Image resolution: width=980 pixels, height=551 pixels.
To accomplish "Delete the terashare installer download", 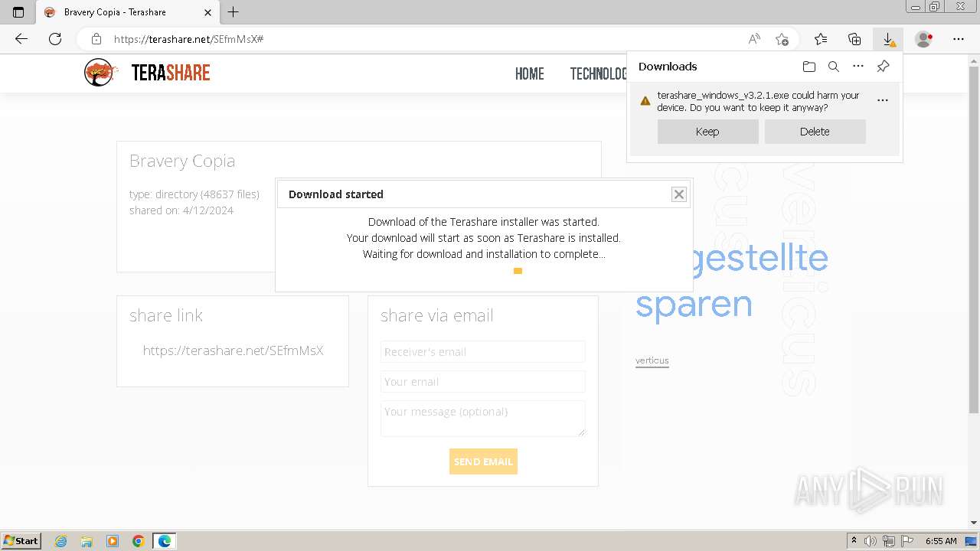I will point(815,132).
